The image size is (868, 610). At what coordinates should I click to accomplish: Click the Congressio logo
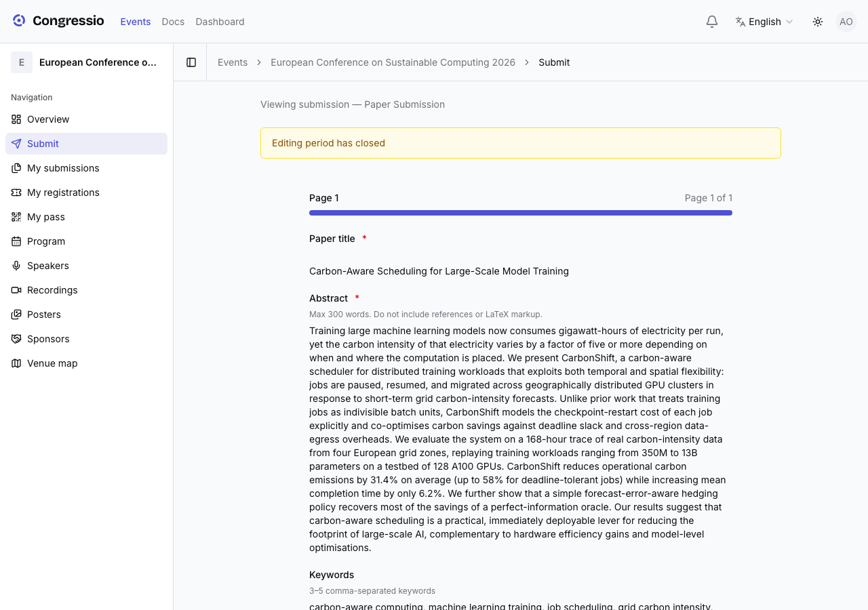click(x=58, y=21)
